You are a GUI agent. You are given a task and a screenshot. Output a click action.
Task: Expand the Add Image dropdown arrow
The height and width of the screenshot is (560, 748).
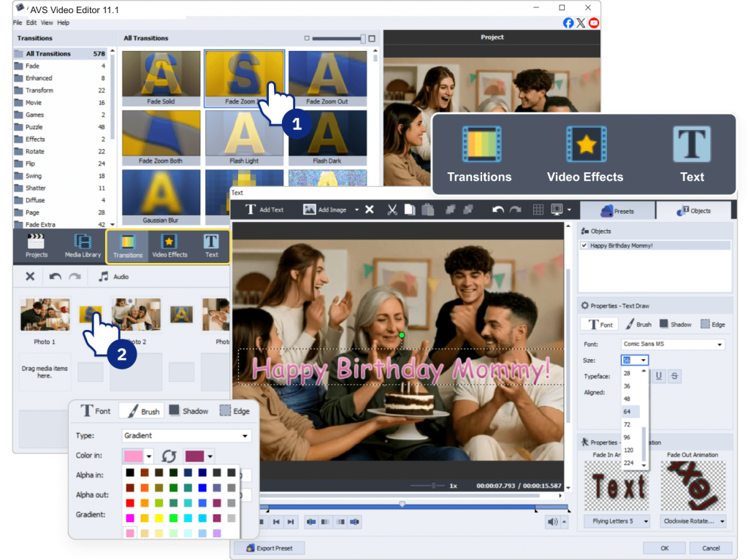[356, 210]
